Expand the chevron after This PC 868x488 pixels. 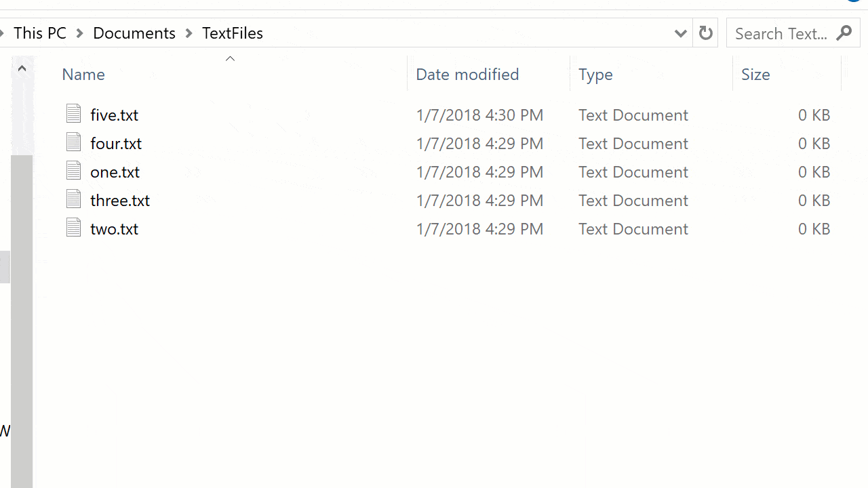80,33
